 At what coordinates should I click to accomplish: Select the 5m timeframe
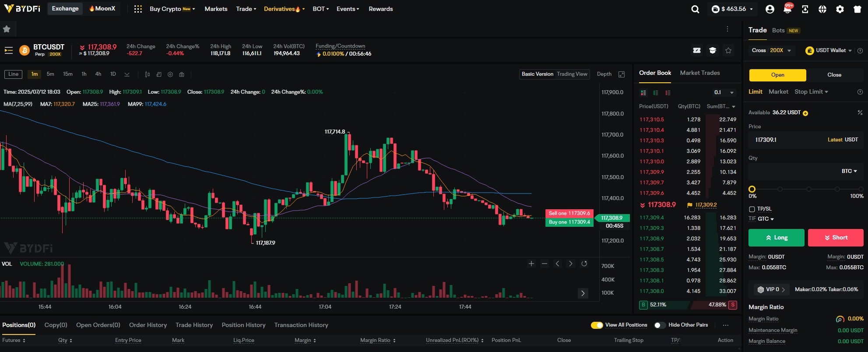pyautogui.click(x=50, y=74)
